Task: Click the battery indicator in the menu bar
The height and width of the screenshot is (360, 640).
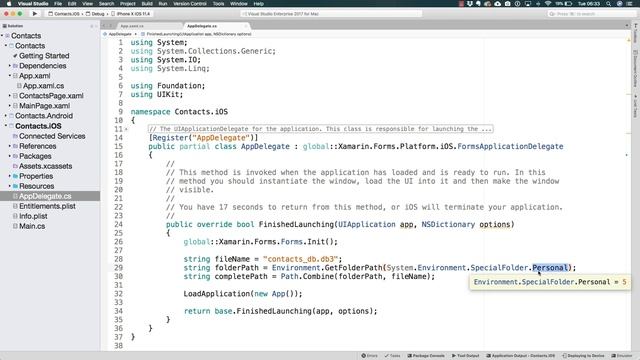Action: (568, 4)
